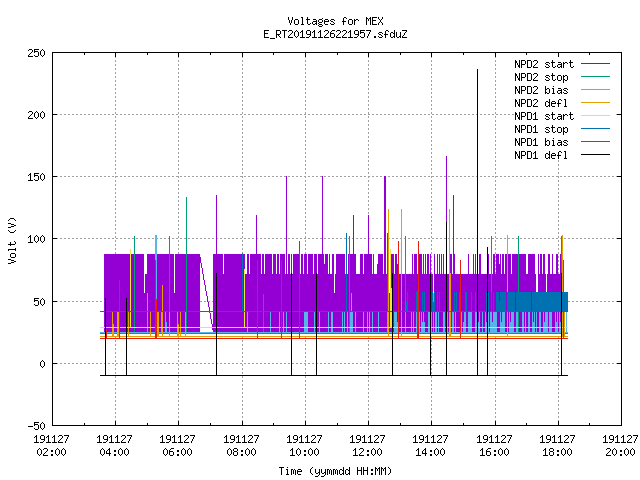Select the 'NPD1 start' legend label
The height and width of the screenshot is (480, 640).
tap(544, 116)
